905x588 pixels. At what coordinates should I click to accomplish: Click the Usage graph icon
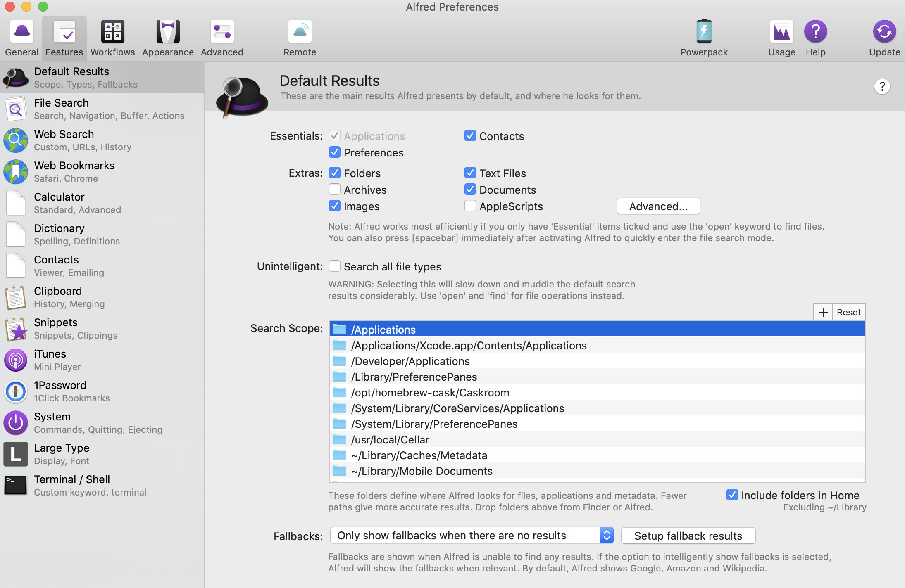[x=781, y=32]
